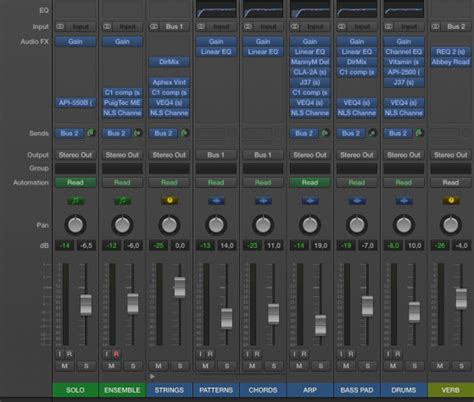Click the SOLO Bus 2 send level knob
Screen dimensions: 474x402
91,133
